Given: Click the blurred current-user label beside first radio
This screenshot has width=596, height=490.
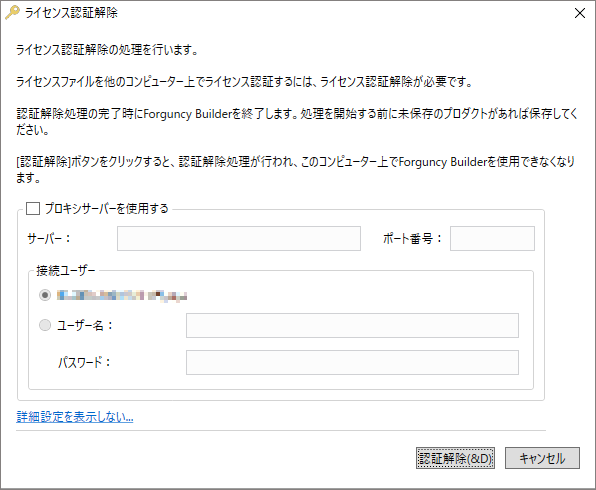Looking at the screenshot, I should 122,295.
